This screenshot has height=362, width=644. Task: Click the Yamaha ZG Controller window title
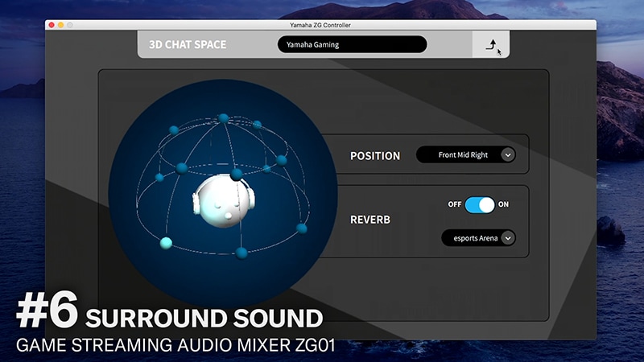pyautogui.click(x=321, y=25)
